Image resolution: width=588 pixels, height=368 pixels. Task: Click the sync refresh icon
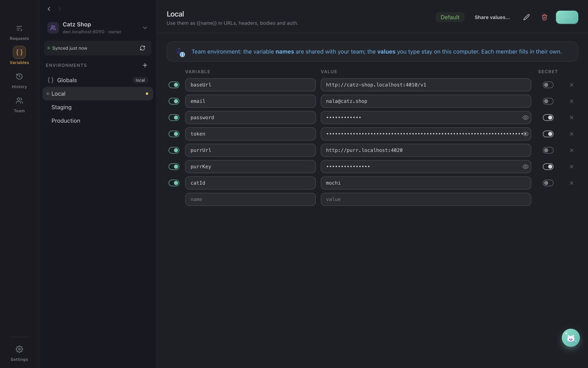point(142,48)
